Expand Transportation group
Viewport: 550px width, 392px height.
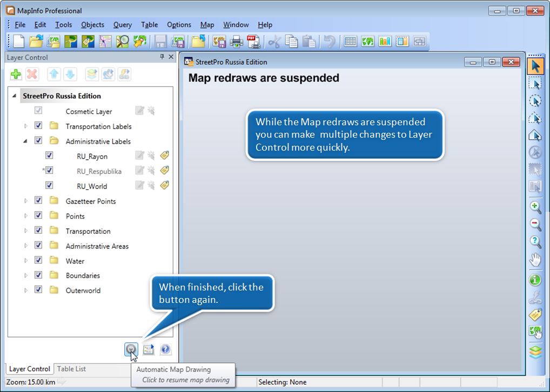(x=25, y=231)
